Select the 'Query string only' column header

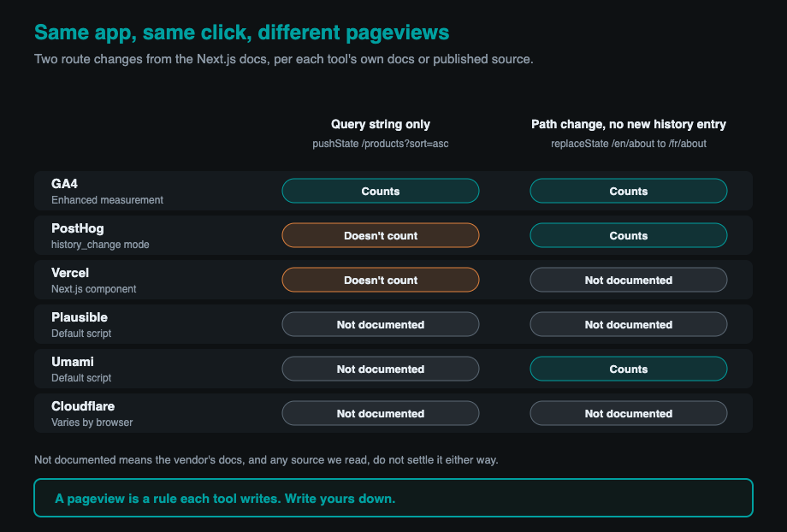tap(381, 124)
